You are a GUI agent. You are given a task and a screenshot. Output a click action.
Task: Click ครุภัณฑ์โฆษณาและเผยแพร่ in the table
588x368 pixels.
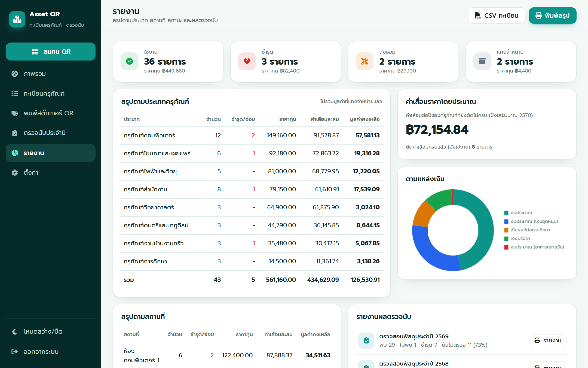157,153
